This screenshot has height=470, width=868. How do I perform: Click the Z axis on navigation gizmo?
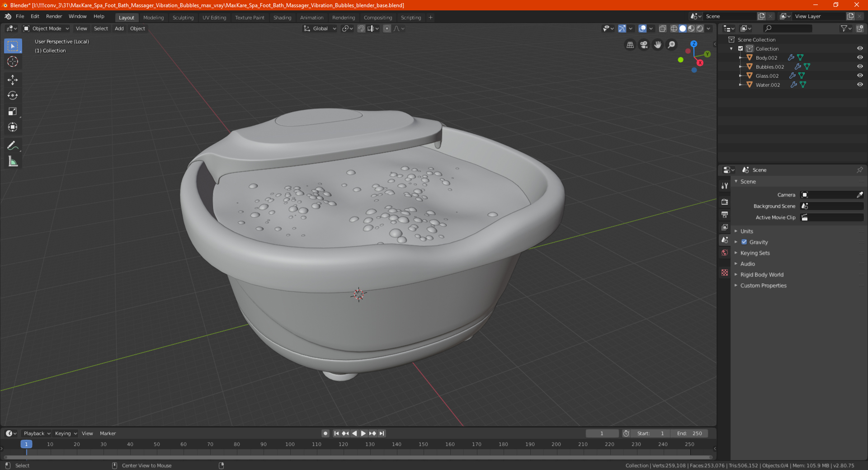tap(693, 44)
